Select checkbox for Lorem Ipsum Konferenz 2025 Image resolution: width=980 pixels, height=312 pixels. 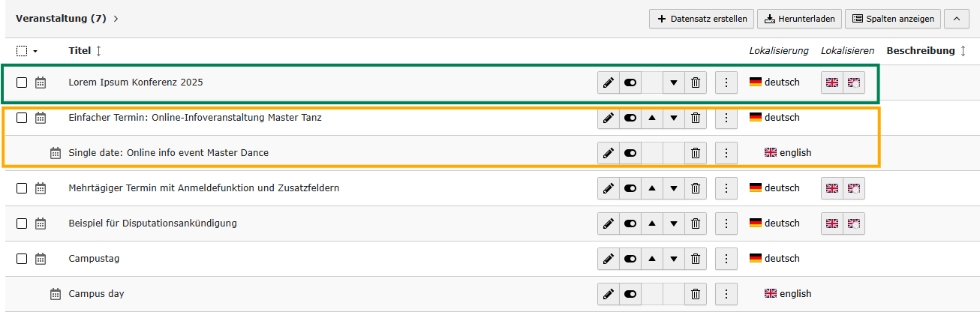pos(22,82)
